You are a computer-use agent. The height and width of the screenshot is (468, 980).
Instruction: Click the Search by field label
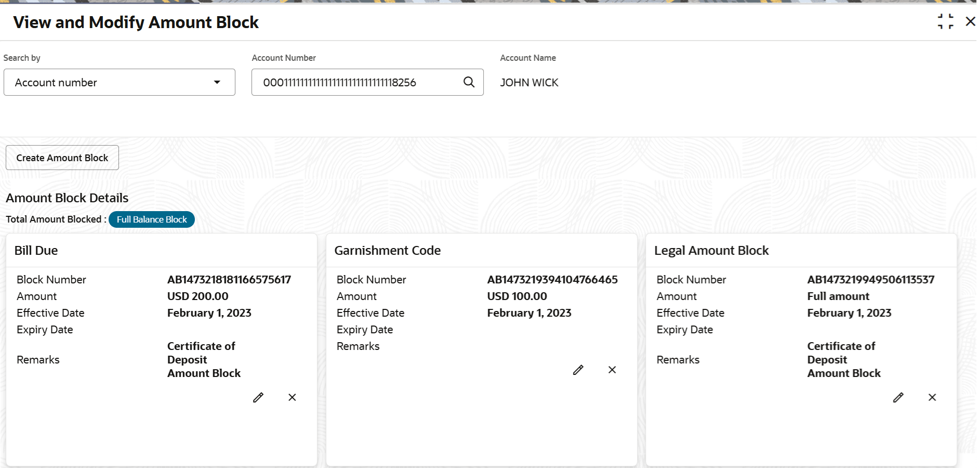[22, 58]
